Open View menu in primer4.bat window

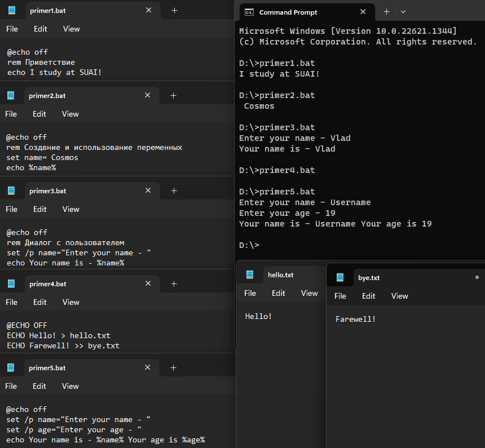[71, 302]
